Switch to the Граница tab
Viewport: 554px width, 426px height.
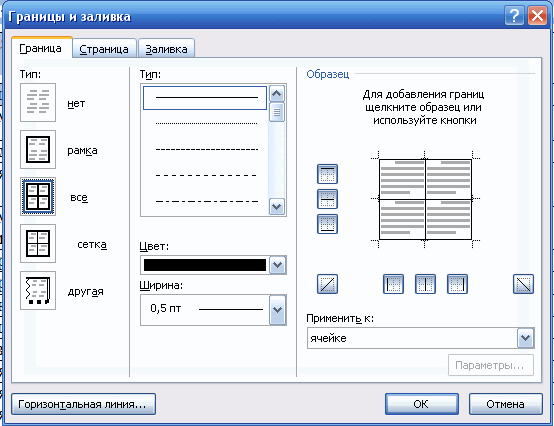pos(41,48)
